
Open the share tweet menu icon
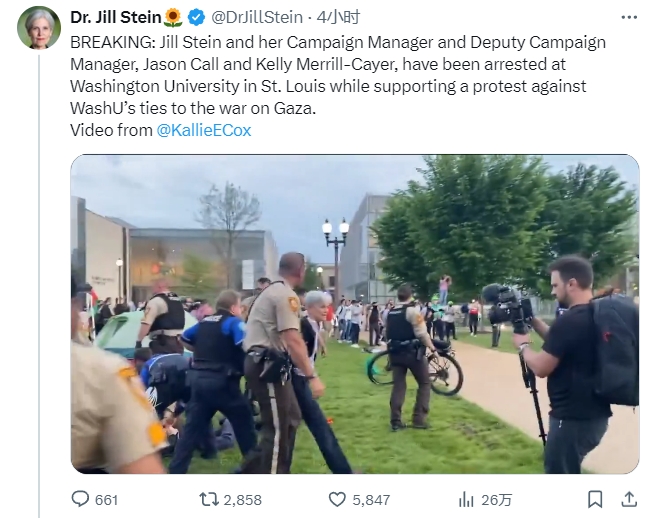tap(629, 499)
